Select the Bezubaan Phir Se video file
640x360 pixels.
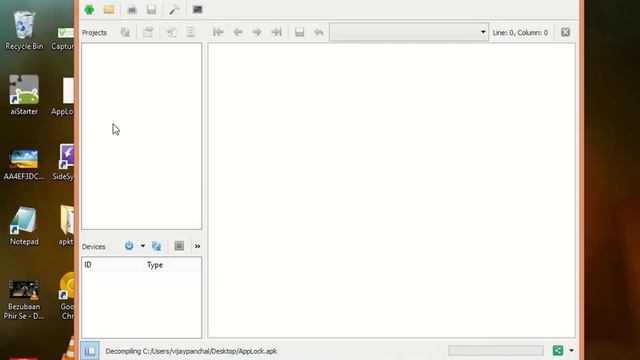tap(24, 300)
